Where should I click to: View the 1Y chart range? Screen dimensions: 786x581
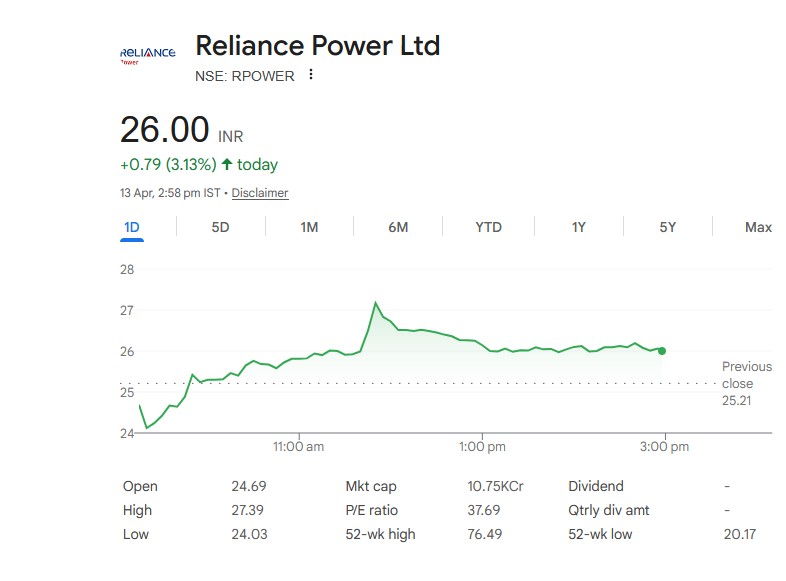pyautogui.click(x=578, y=227)
